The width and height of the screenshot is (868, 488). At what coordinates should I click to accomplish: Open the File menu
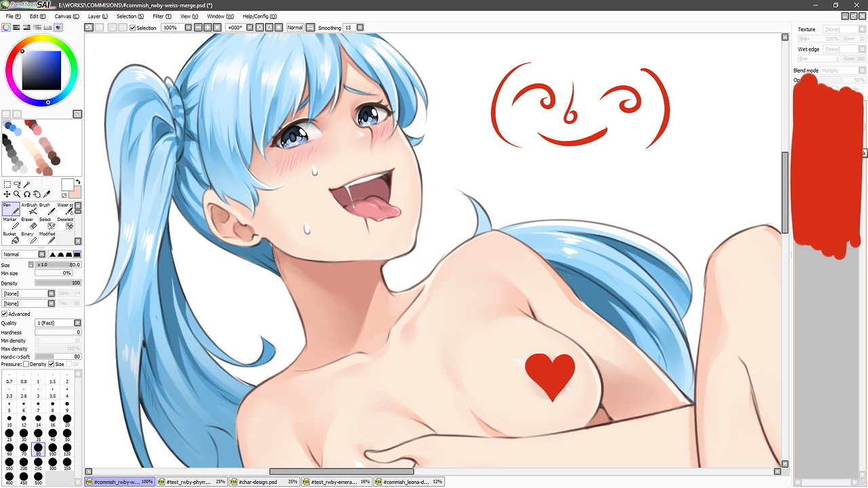click(13, 16)
